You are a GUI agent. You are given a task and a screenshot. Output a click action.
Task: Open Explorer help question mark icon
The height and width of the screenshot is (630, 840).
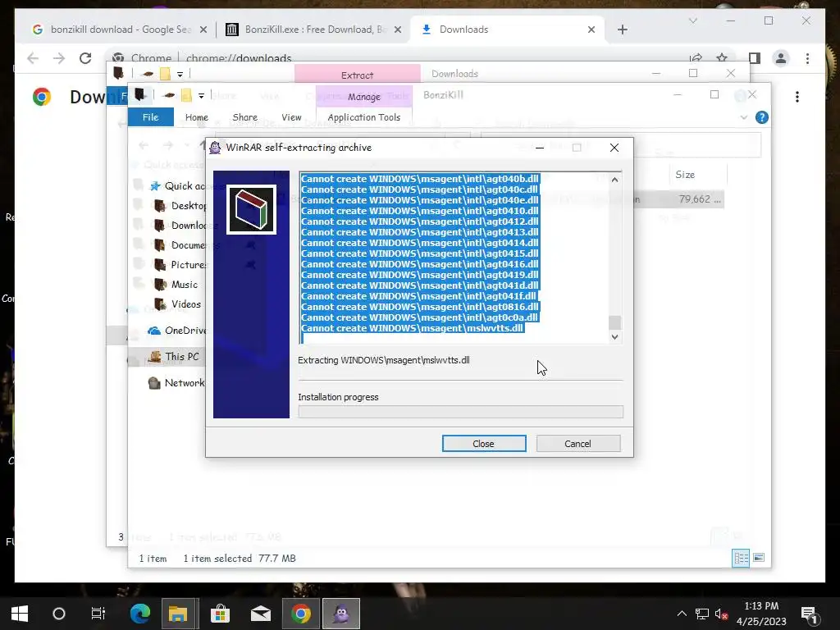click(762, 117)
